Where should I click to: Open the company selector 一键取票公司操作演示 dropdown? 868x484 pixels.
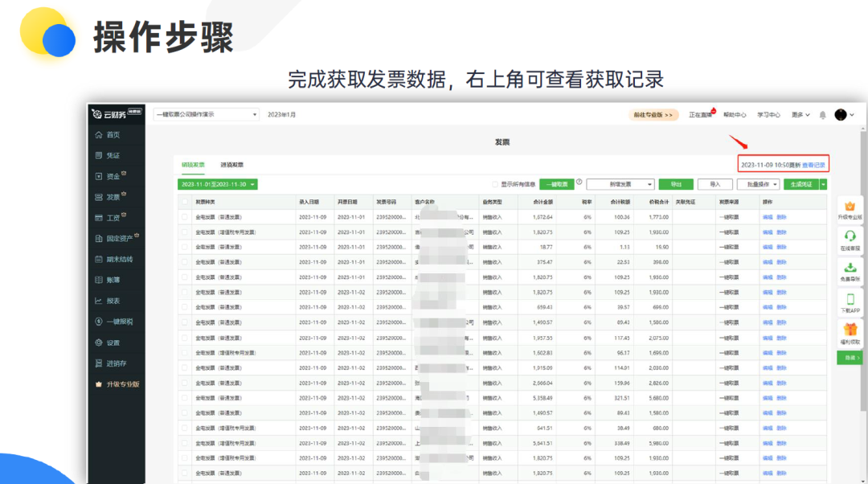click(206, 115)
